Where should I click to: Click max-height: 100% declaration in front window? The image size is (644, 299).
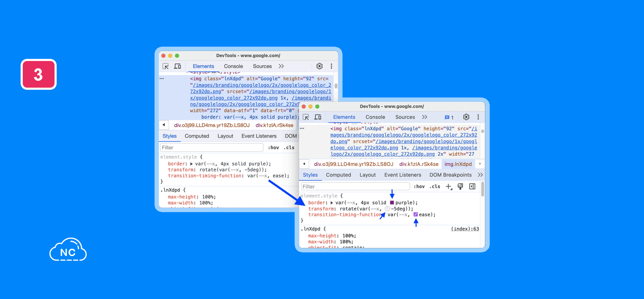click(x=332, y=236)
